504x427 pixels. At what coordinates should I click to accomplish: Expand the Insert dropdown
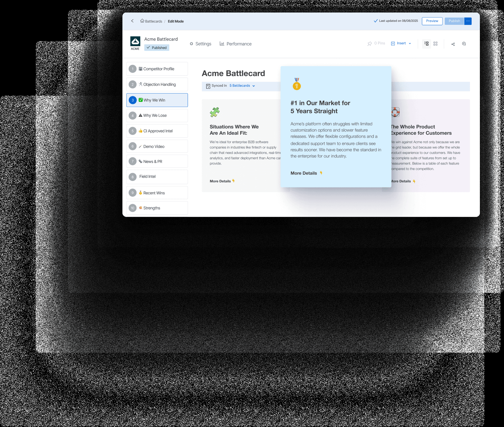(401, 44)
